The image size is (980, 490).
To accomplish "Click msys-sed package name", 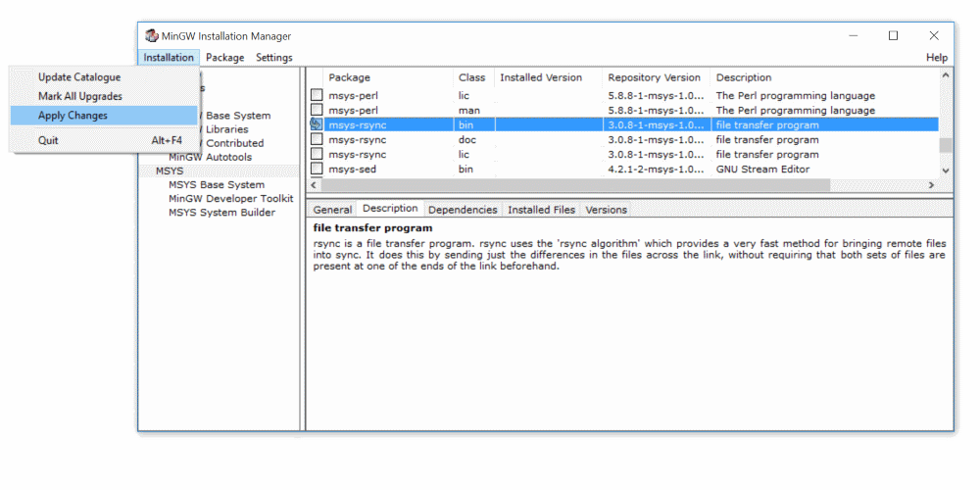I will coord(353,170).
